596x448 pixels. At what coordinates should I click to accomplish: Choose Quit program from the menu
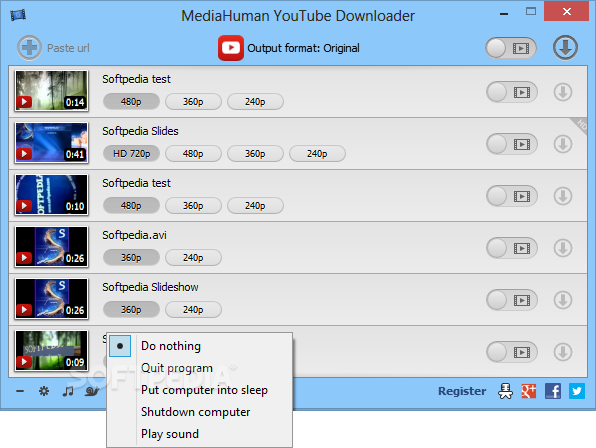point(200,368)
